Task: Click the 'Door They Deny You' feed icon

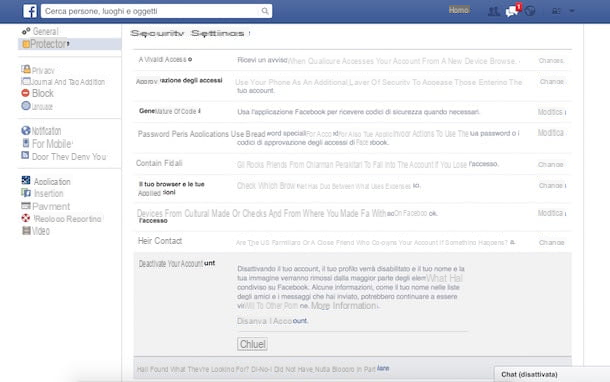Action: pyautogui.click(x=25, y=155)
